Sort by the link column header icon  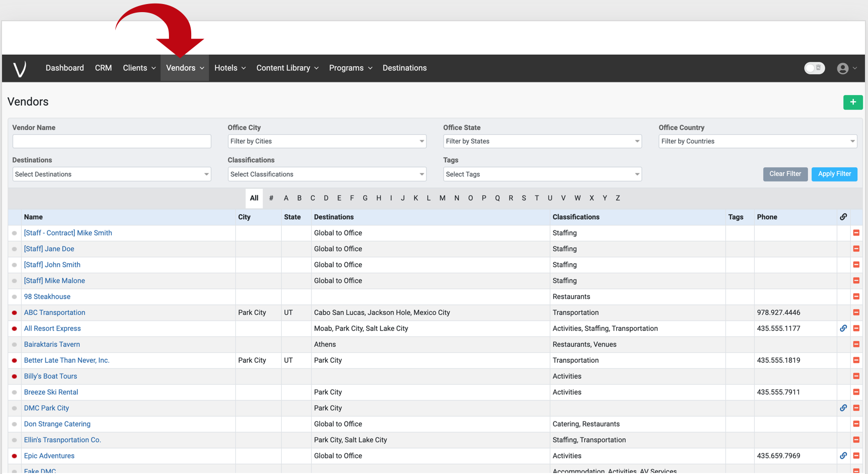[843, 217]
